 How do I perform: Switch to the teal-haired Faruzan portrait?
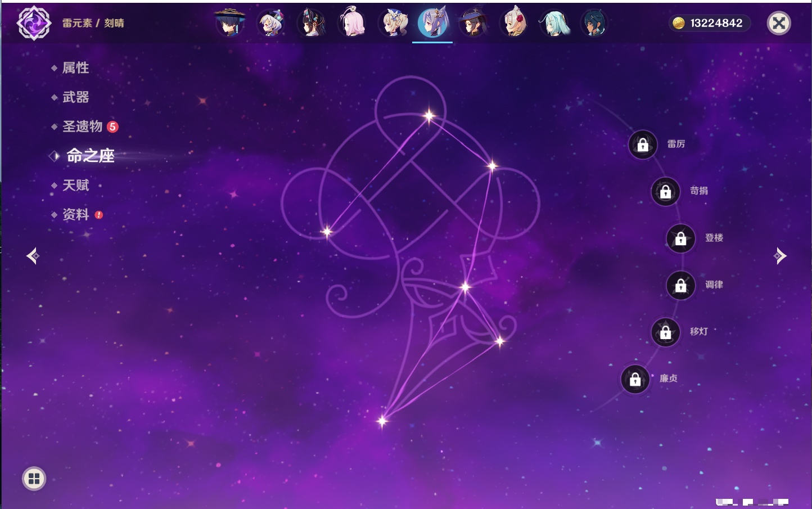tap(554, 23)
